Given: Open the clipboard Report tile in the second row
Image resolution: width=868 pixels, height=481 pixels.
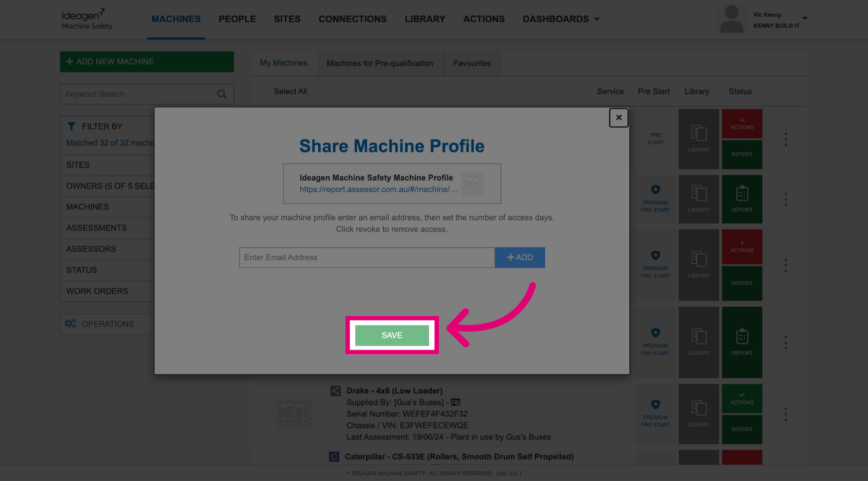Looking at the screenshot, I should pyautogui.click(x=742, y=199).
